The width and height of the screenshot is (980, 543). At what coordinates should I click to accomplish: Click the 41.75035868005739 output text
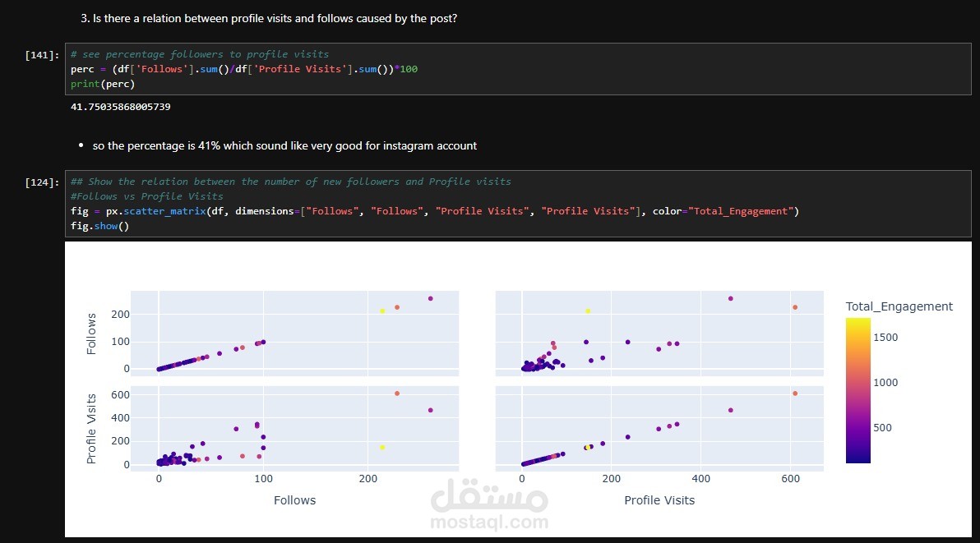pyautogui.click(x=120, y=107)
